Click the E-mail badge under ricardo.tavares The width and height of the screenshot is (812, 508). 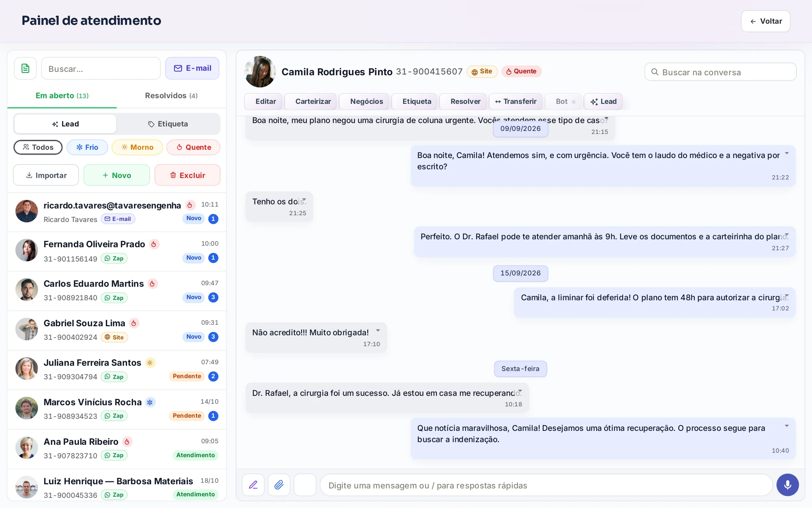[118, 219]
